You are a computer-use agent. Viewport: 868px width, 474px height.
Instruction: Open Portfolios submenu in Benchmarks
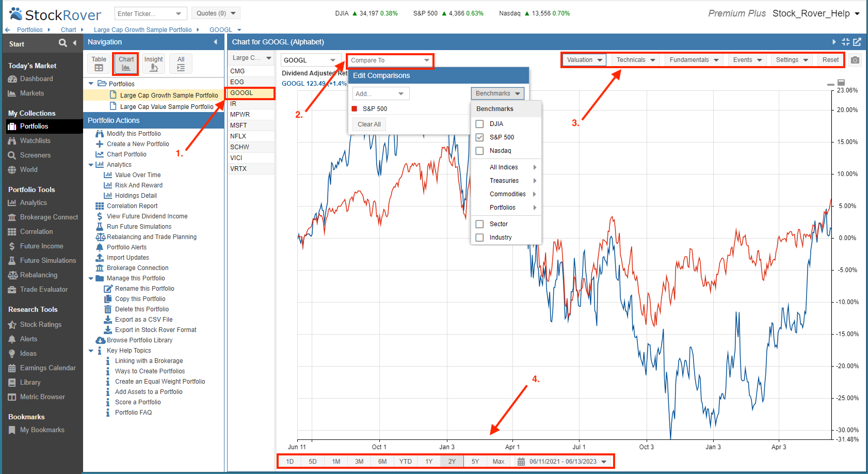pos(506,208)
